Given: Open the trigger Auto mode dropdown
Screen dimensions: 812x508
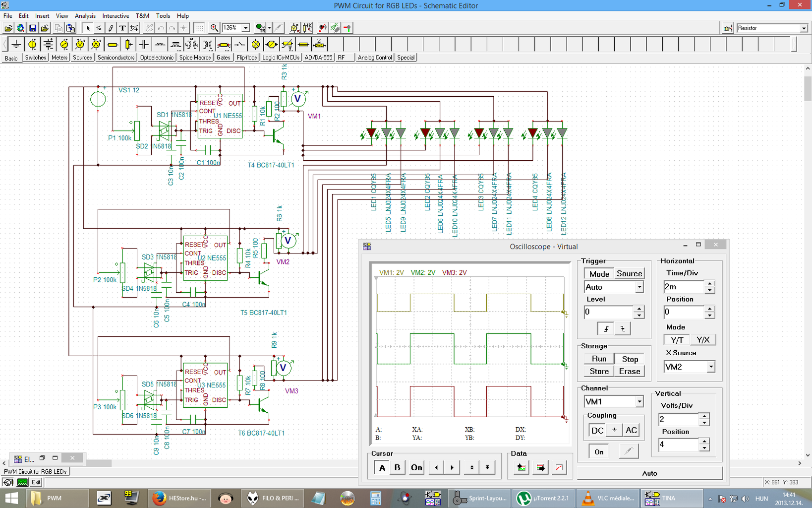Looking at the screenshot, I should point(639,287).
